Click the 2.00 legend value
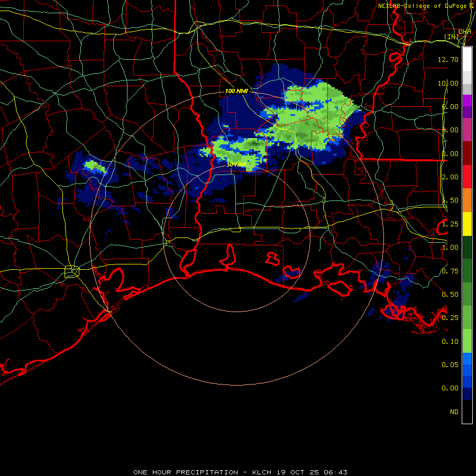Image resolution: width=476 pixels, height=476 pixels. (450, 177)
